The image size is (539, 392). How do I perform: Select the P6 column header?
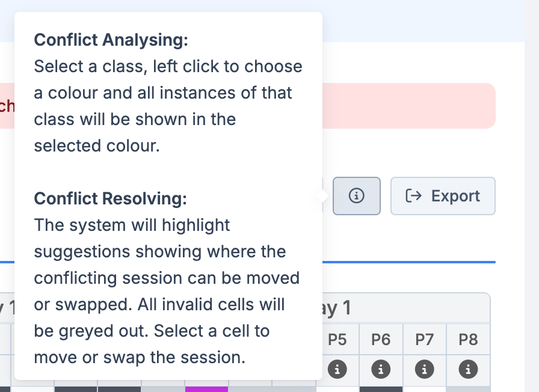click(381, 340)
